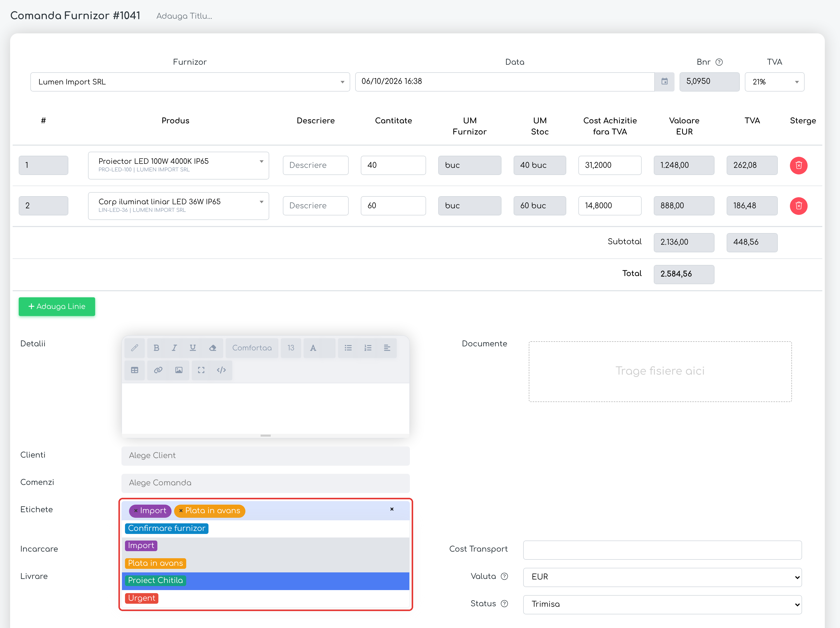This screenshot has width=840, height=628.
Task: Insert a table in the editor
Action: (134, 370)
